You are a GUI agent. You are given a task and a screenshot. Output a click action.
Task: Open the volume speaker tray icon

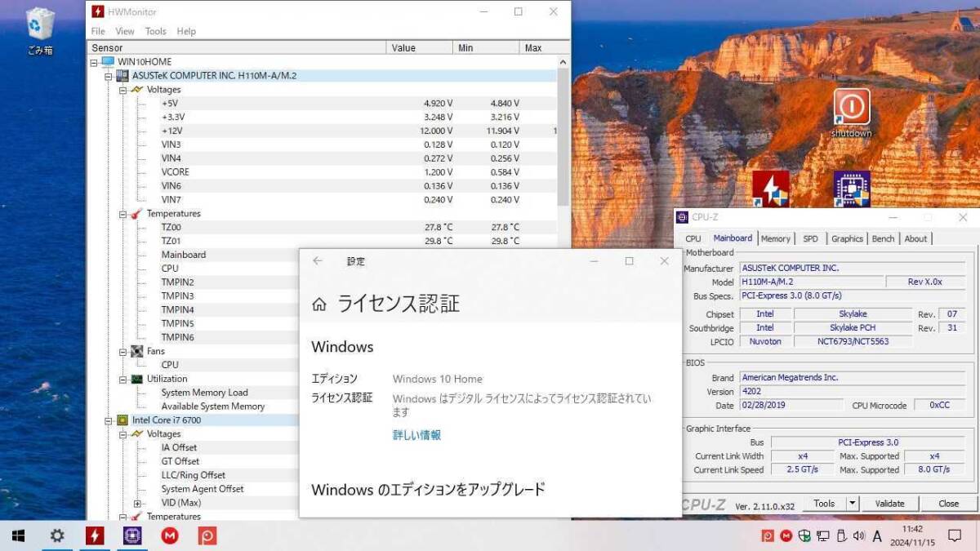click(x=858, y=536)
